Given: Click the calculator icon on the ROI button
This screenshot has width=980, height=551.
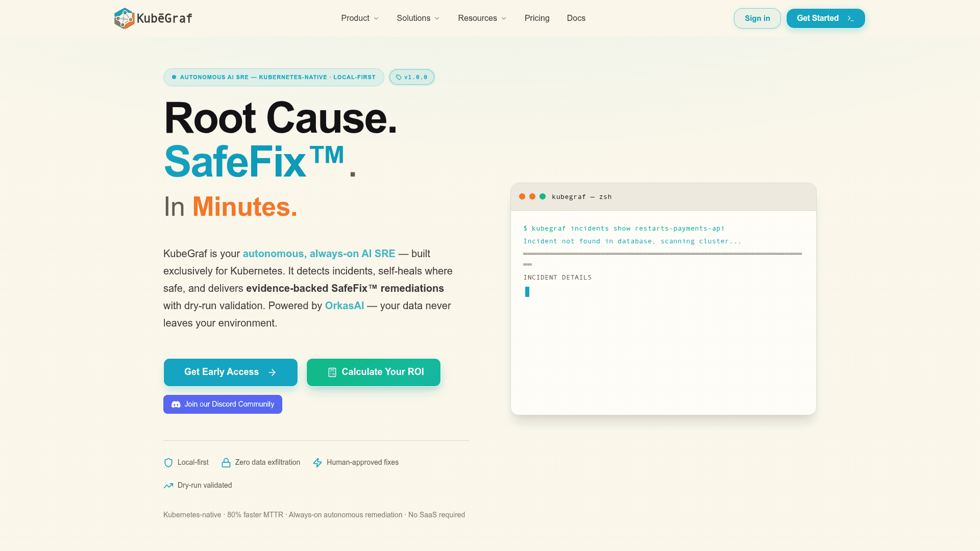Looking at the screenshot, I should 332,372.
